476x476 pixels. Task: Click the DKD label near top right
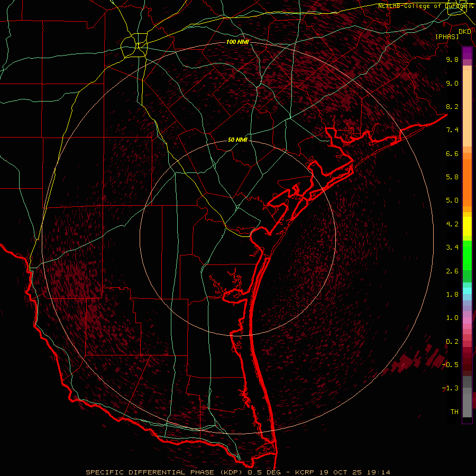[465, 32]
